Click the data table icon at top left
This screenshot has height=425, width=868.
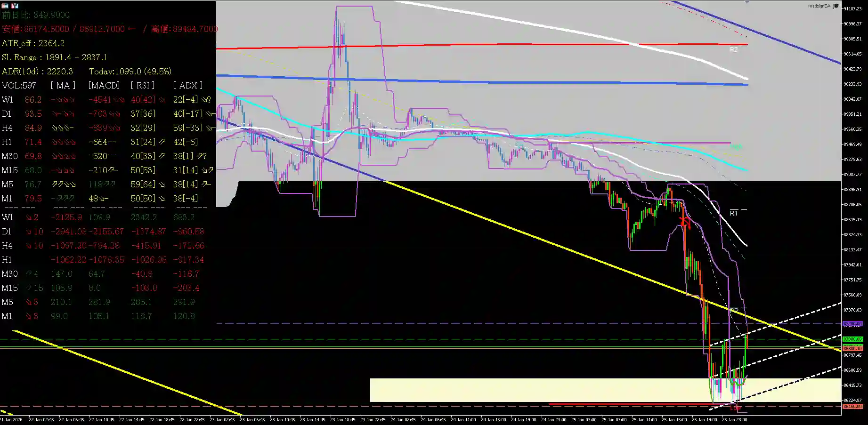point(5,6)
